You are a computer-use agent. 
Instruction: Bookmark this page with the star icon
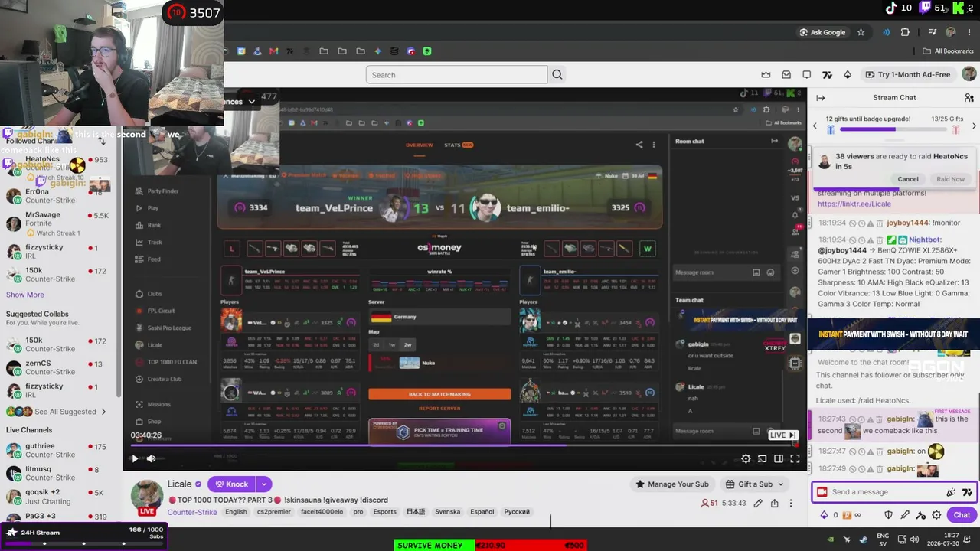[861, 32]
